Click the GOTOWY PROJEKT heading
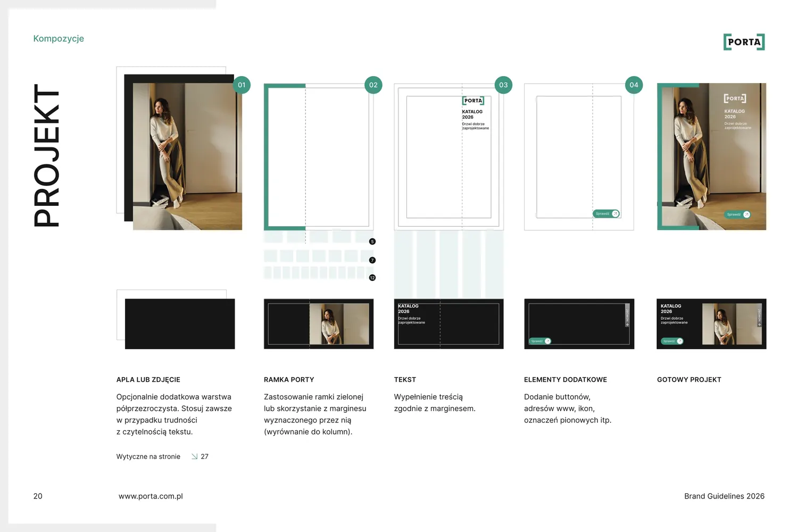 (x=689, y=380)
